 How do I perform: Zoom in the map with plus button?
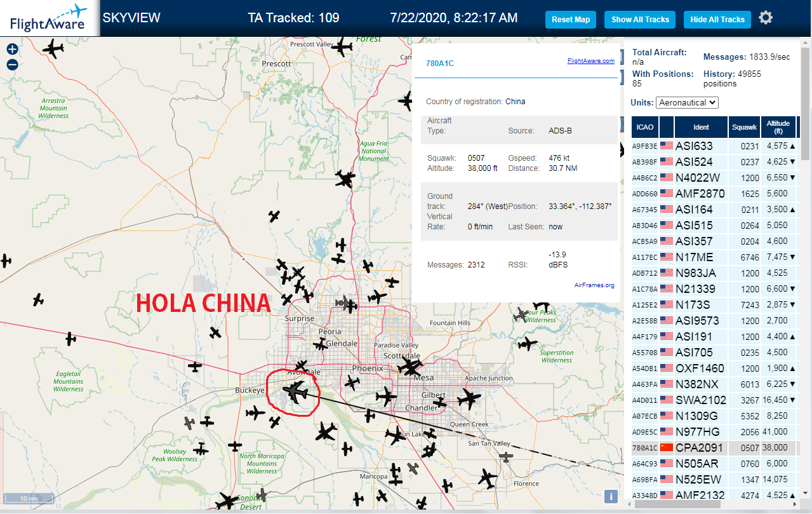coord(12,49)
